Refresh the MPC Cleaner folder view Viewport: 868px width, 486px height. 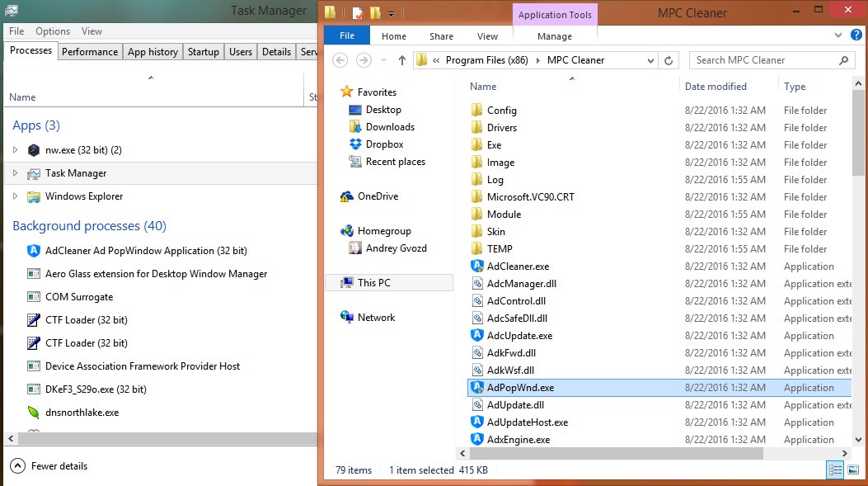pyautogui.click(x=669, y=60)
